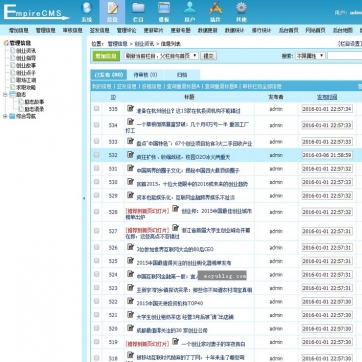The image size is (362, 362).
Task: Click edit icon in row ID 522
Action: click(130, 301)
